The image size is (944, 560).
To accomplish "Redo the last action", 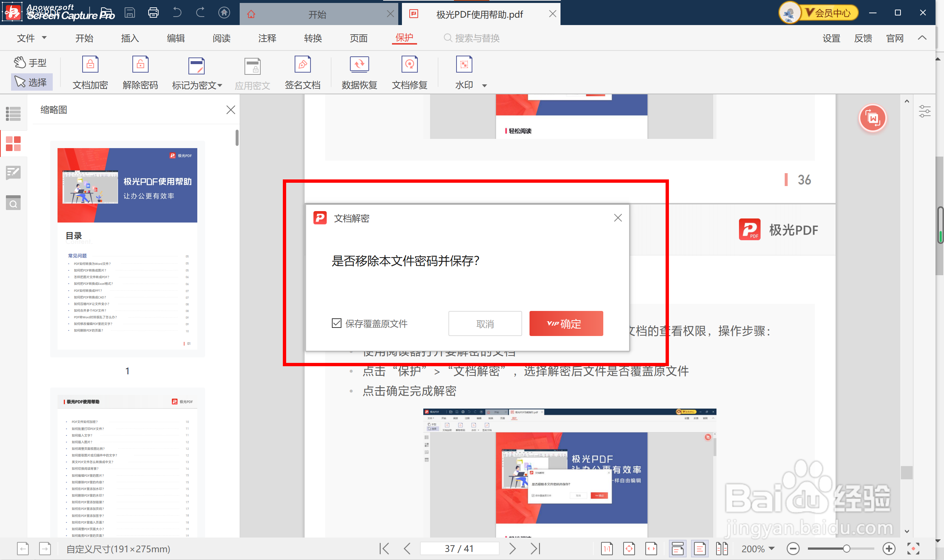I will click(x=201, y=13).
